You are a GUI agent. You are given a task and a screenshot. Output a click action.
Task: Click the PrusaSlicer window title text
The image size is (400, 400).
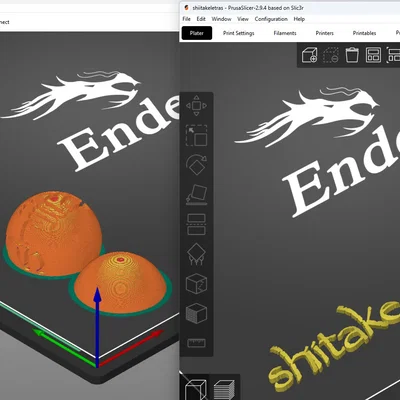[x=248, y=8]
